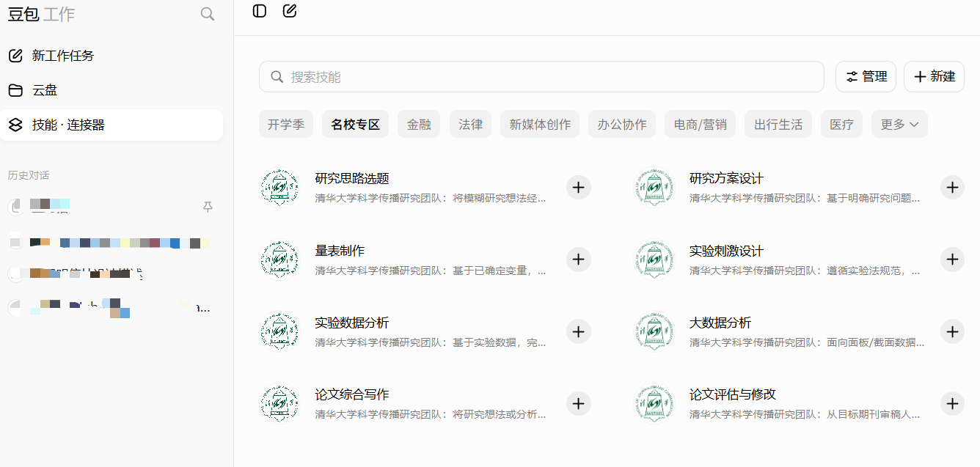Screen dimensions: 980x467
Task: Select 技能 · 连接器 sidebar item
Action: 111,125
